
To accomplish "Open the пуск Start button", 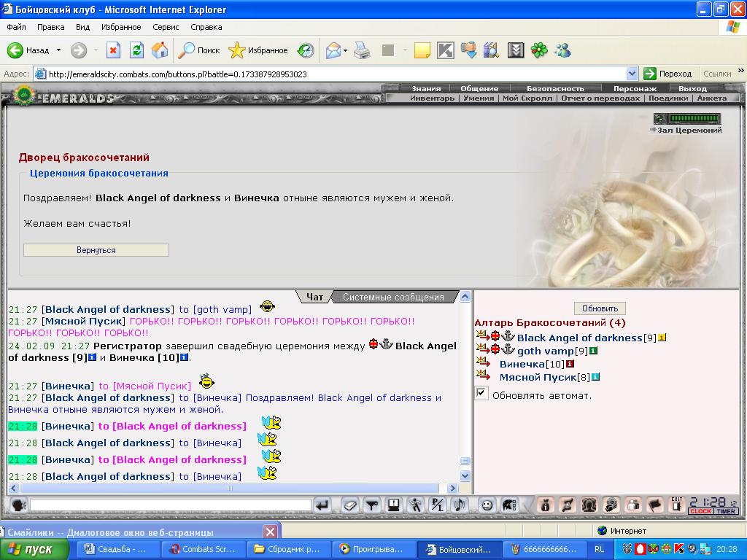I will tap(34, 550).
